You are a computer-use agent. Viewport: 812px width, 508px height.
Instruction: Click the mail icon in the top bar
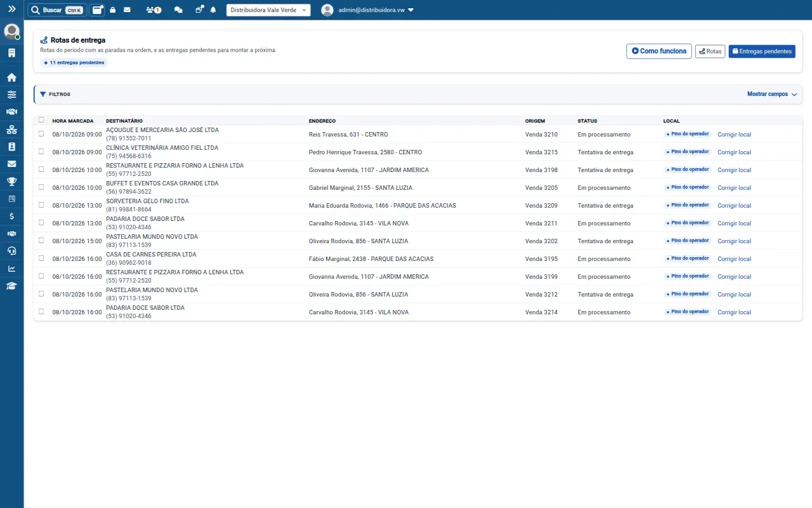(127, 10)
